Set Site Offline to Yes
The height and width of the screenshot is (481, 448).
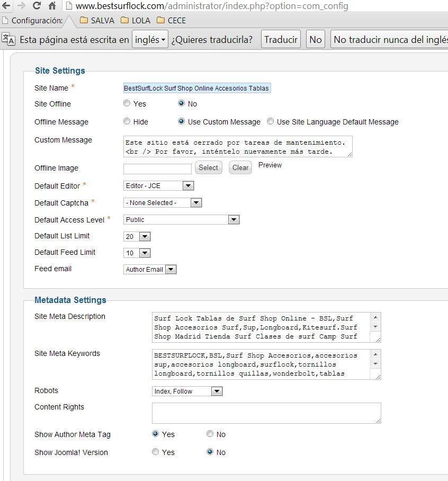click(127, 103)
